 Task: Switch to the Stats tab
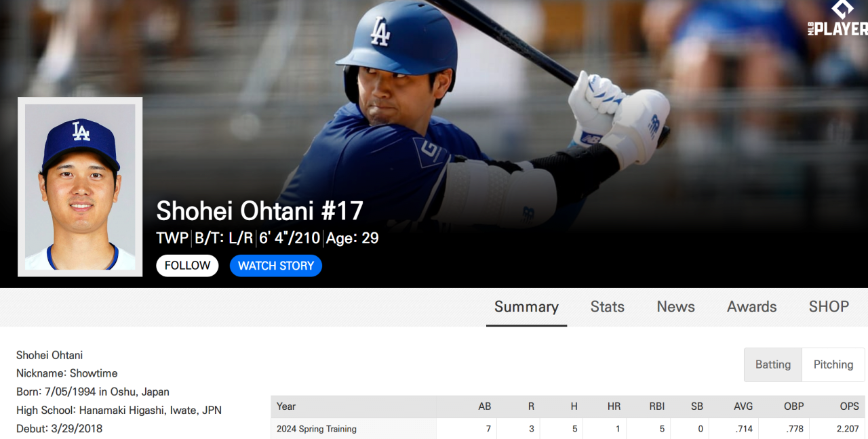coord(607,307)
